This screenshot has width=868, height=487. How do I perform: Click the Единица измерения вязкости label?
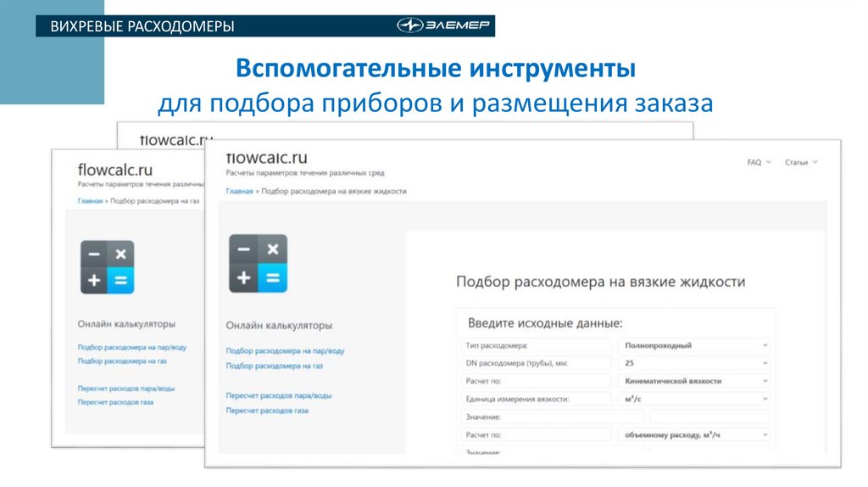[517, 399]
